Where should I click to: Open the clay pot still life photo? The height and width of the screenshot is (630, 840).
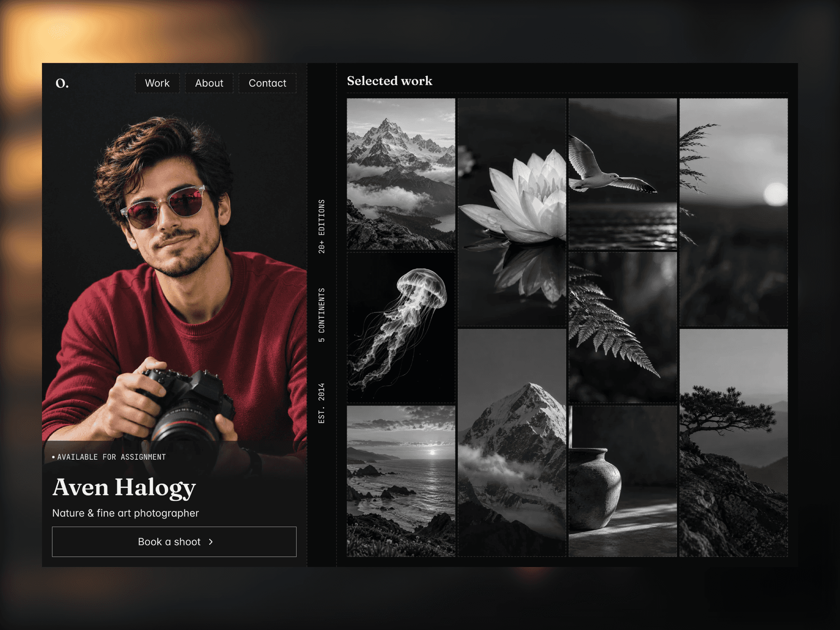[623, 481]
